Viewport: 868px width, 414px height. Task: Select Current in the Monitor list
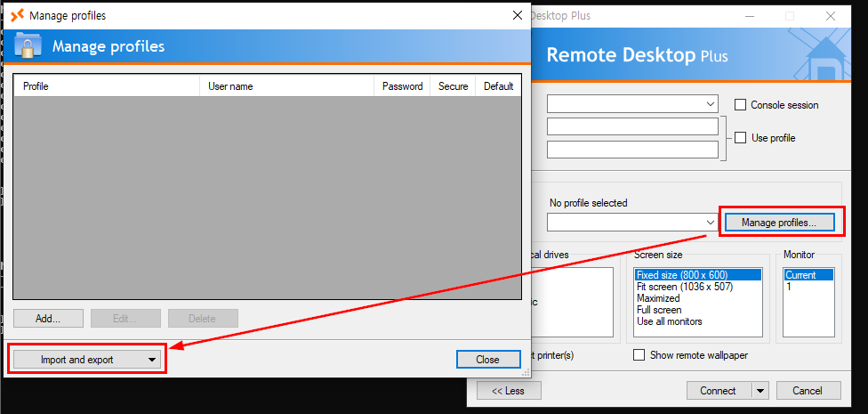coord(808,275)
